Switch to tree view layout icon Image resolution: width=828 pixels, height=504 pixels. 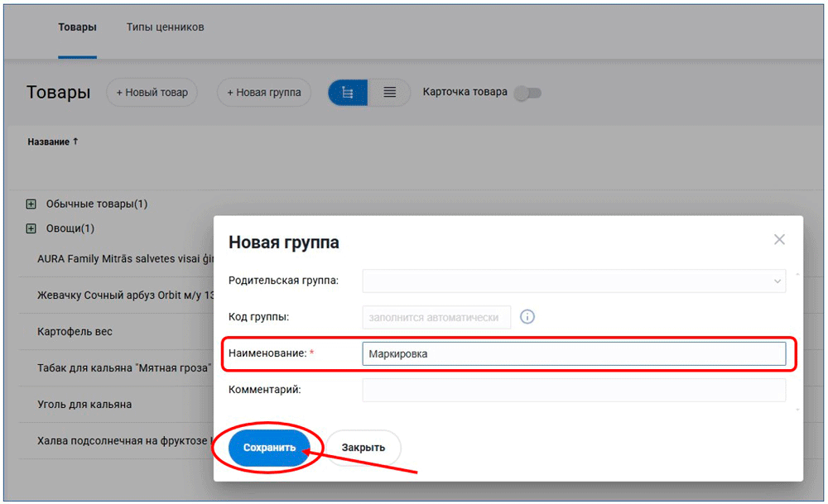(349, 93)
